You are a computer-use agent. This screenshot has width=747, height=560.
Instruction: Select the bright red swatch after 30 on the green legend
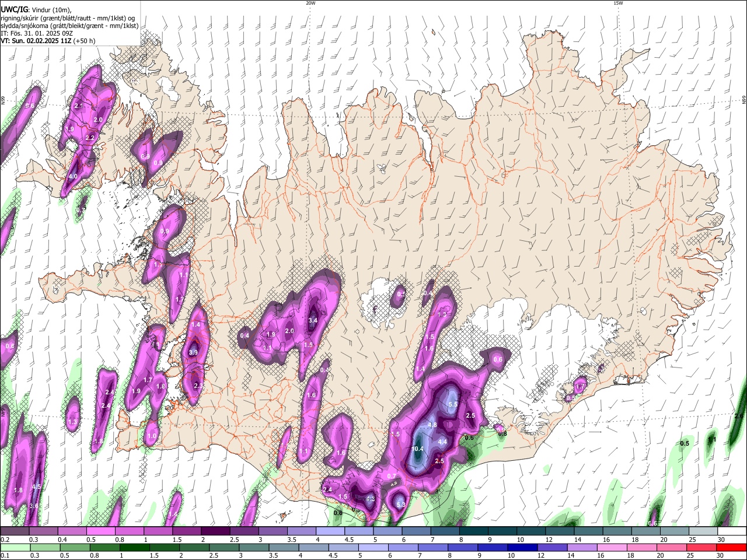click(x=731, y=547)
